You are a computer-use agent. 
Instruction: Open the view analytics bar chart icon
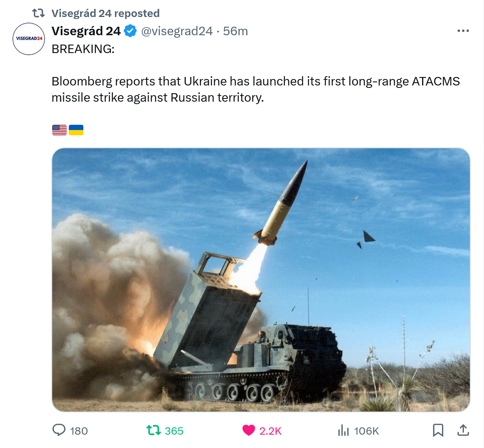pyautogui.click(x=343, y=430)
